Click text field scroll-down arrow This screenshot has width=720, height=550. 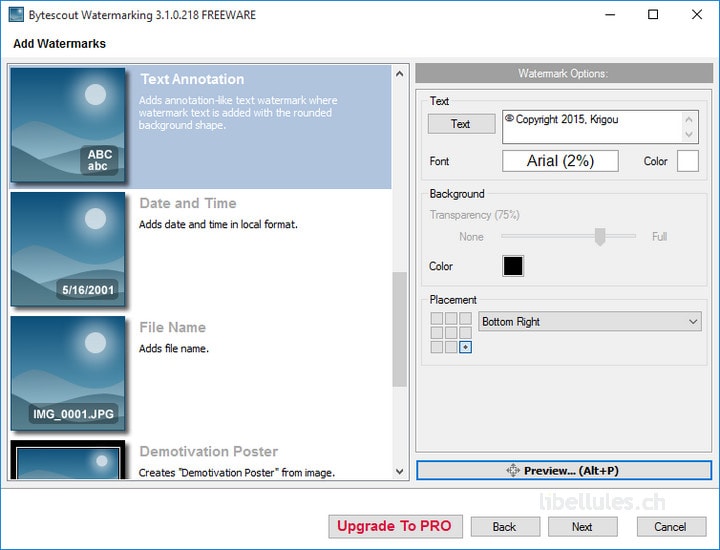coord(689,135)
